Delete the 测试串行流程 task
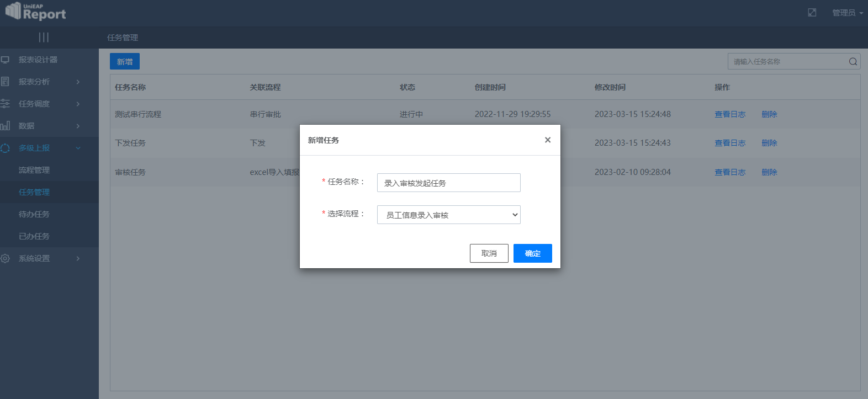 click(769, 114)
